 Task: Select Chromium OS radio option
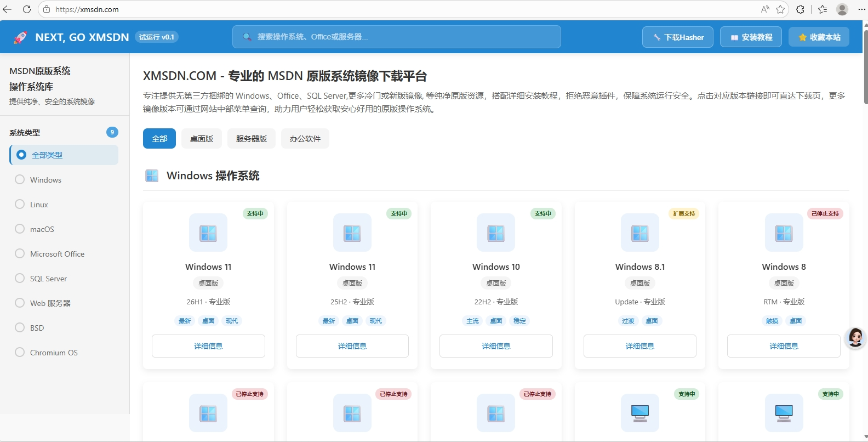20,352
